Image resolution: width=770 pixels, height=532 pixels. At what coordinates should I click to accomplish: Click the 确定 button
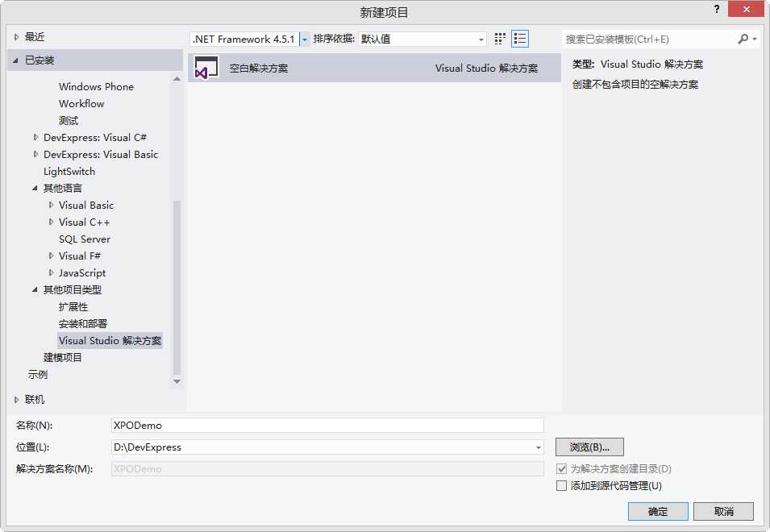pyautogui.click(x=657, y=511)
